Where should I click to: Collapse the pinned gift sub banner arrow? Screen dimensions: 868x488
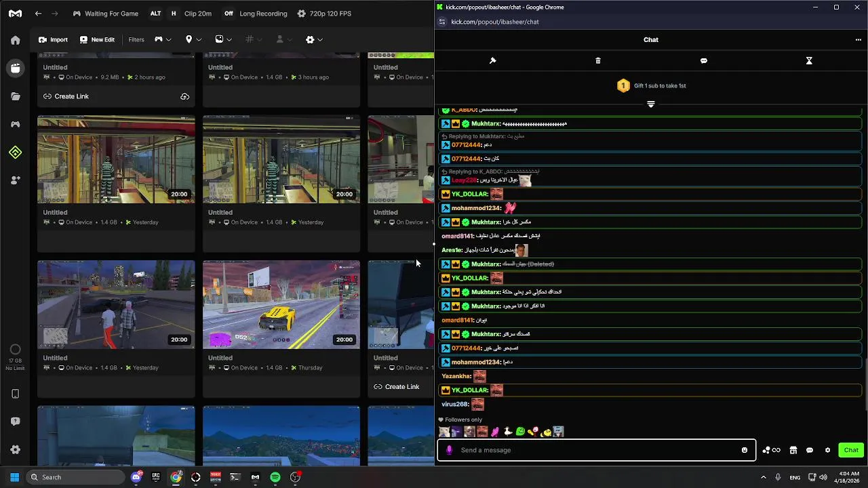[651, 104]
